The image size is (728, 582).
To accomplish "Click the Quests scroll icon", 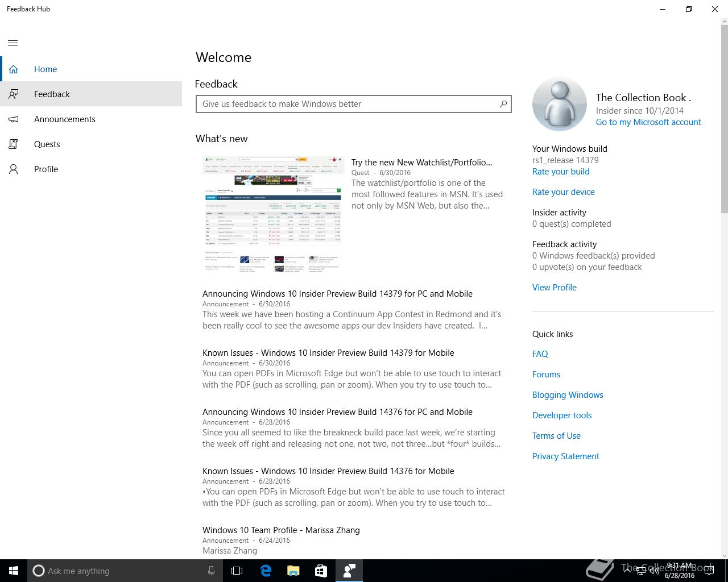I will point(13,144).
